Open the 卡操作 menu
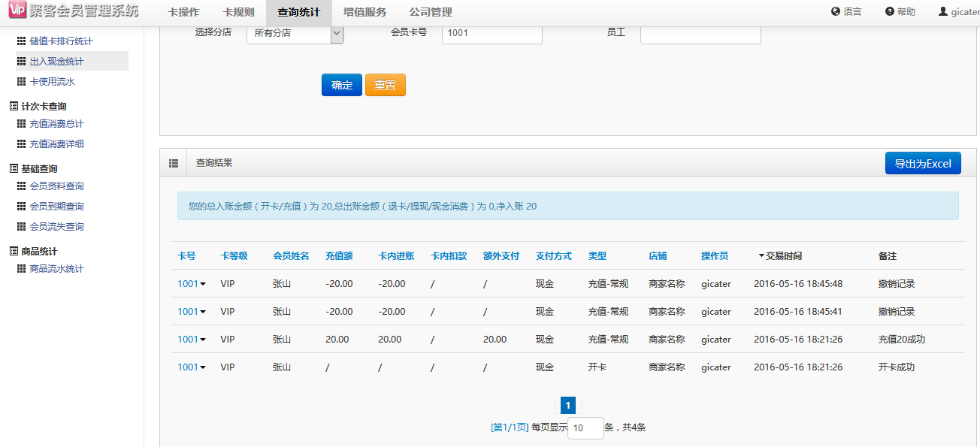 point(184,12)
